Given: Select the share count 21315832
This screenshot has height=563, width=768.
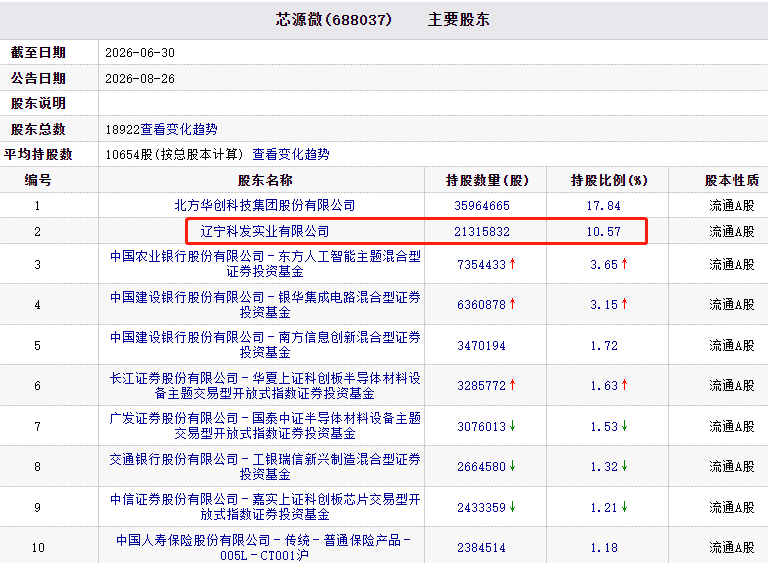Looking at the screenshot, I should pyautogui.click(x=482, y=232).
